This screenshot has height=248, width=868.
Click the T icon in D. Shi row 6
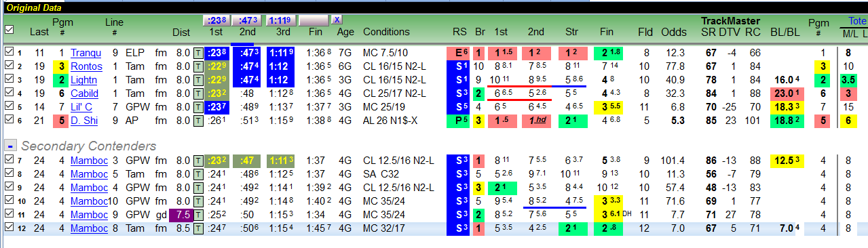click(198, 120)
